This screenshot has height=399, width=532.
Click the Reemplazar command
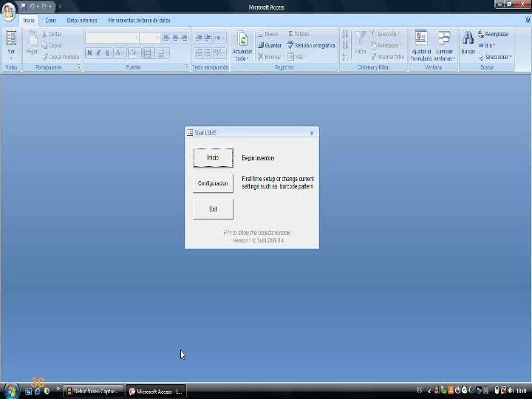(494, 34)
